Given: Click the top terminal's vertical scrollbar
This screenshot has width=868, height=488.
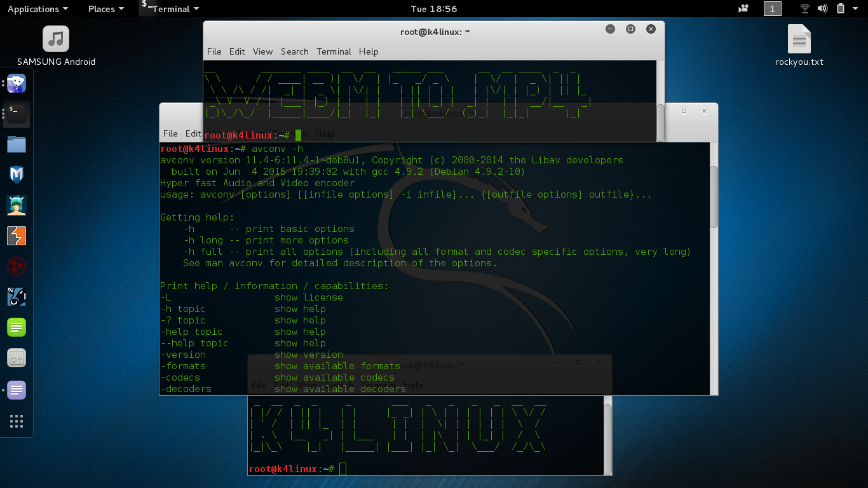Looking at the screenshot, I should coord(660,122).
